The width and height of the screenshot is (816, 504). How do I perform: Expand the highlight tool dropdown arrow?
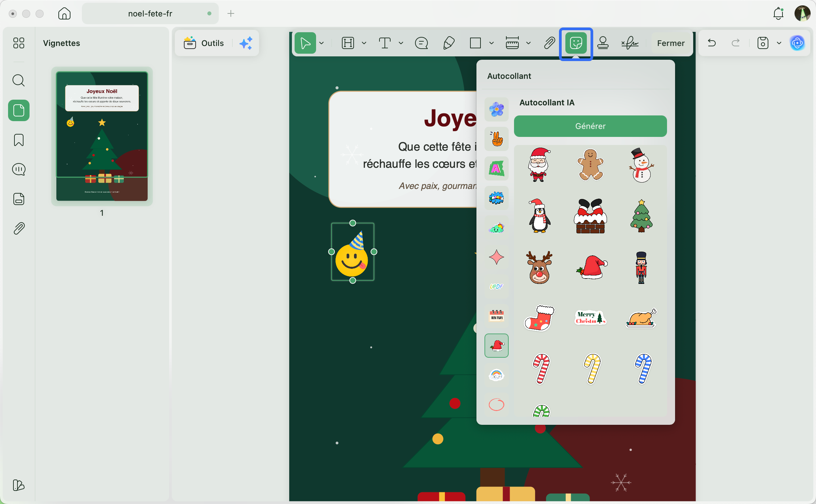point(364,43)
